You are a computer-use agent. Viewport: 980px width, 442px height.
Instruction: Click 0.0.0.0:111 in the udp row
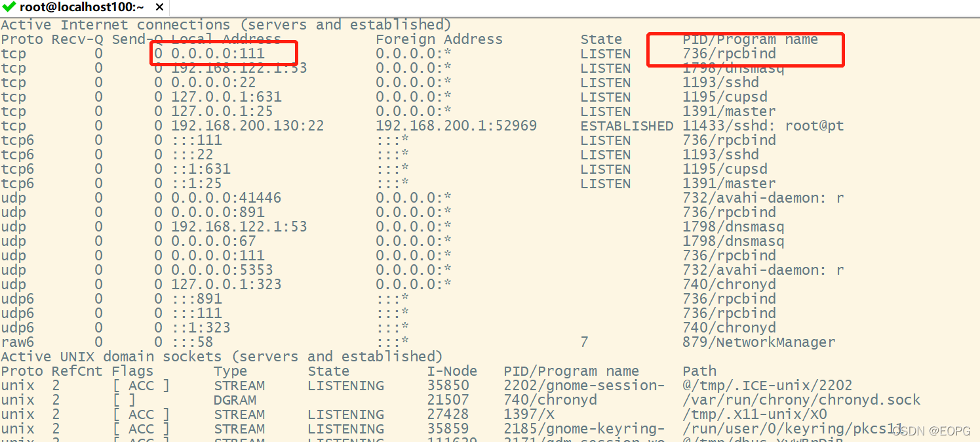218,256
